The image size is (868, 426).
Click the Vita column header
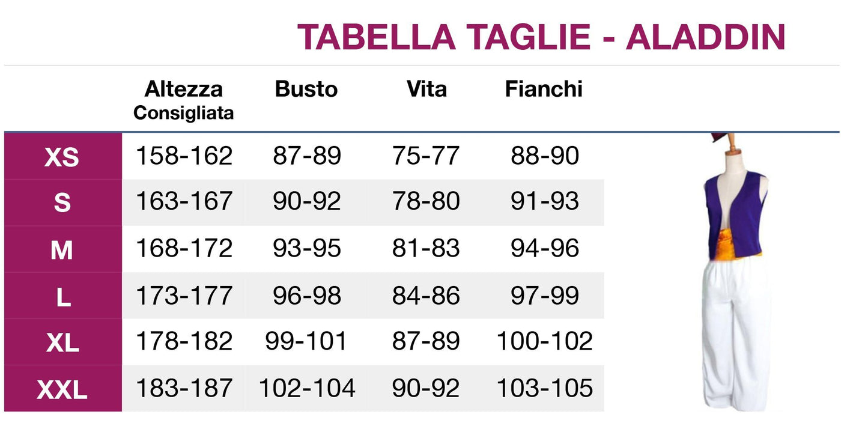tap(426, 89)
